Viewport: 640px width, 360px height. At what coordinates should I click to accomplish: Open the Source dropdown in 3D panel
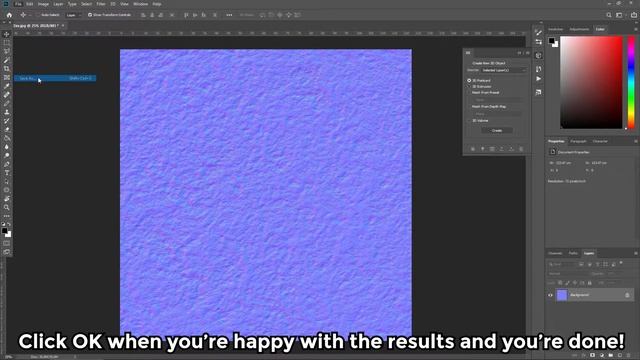point(503,70)
